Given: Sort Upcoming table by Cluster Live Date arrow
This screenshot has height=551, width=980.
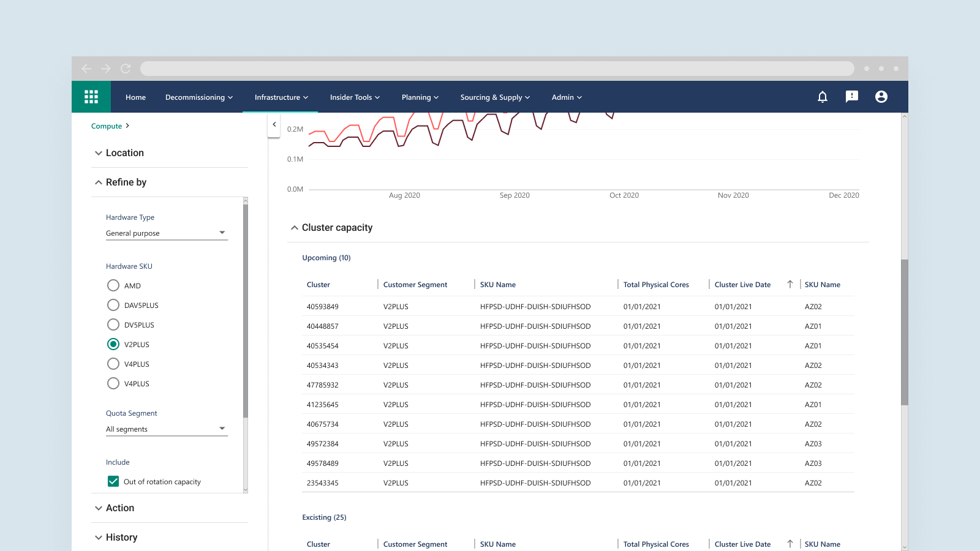Looking at the screenshot, I should point(790,285).
